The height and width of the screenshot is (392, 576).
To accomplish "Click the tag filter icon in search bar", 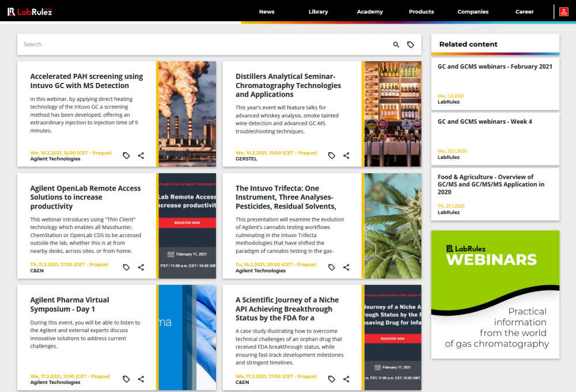I will [411, 44].
